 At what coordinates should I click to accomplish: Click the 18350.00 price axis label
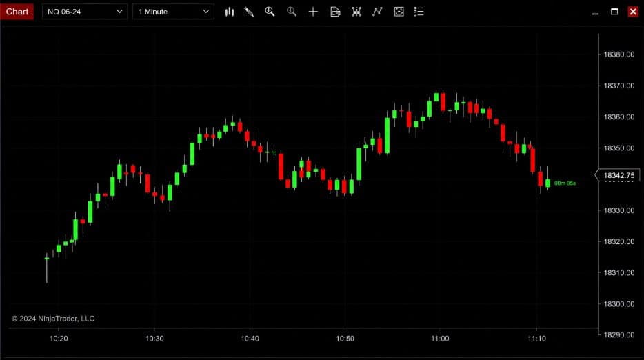click(618, 148)
